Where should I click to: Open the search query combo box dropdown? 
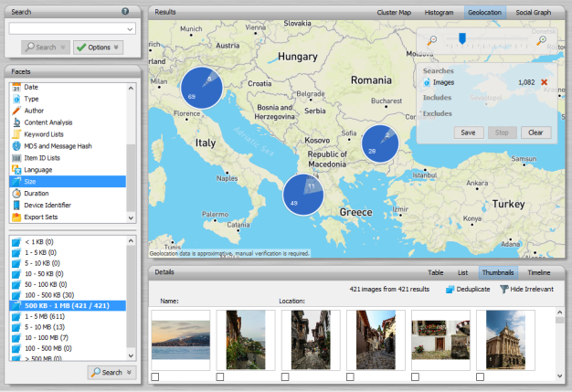(x=131, y=29)
